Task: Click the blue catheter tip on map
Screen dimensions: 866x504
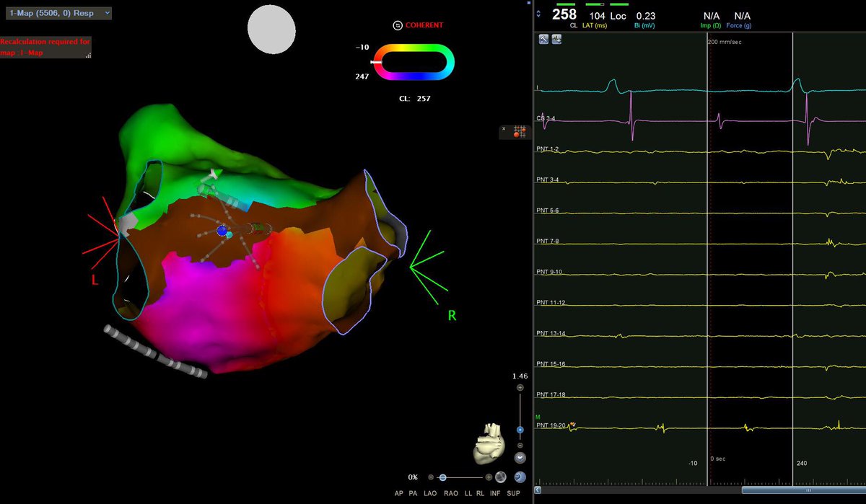Action: click(x=222, y=231)
